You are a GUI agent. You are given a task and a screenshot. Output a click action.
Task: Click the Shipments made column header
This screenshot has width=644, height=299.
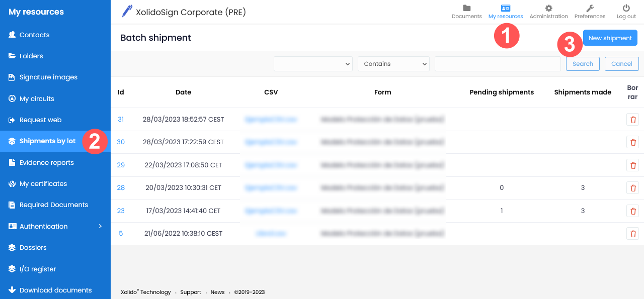pos(583,92)
